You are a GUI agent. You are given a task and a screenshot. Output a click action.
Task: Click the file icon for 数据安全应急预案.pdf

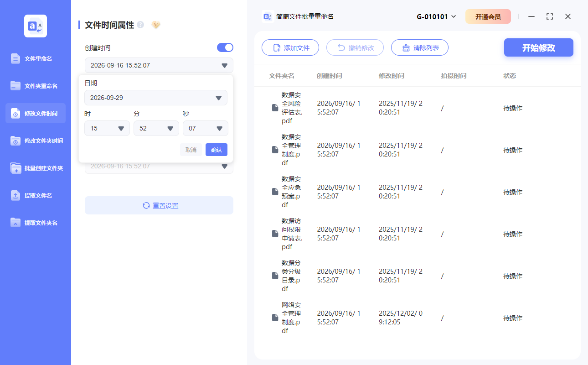pos(275,192)
